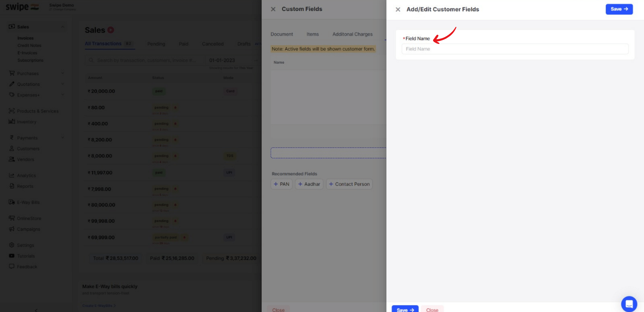Click the TDS mode tag
The height and width of the screenshot is (312, 644).
pos(230,156)
